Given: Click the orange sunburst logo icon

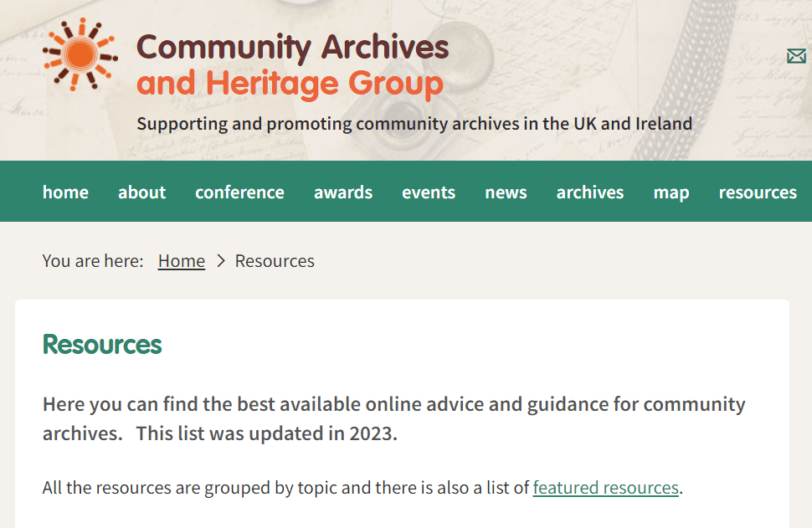Looking at the screenshot, I should 80,54.
